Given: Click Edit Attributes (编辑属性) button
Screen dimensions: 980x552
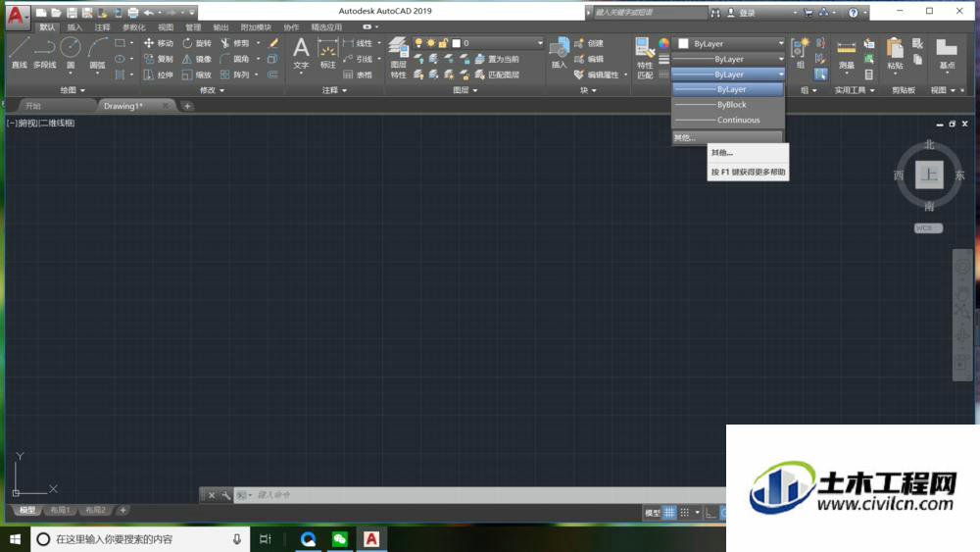Looking at the screenshot, I should point(597,75).
